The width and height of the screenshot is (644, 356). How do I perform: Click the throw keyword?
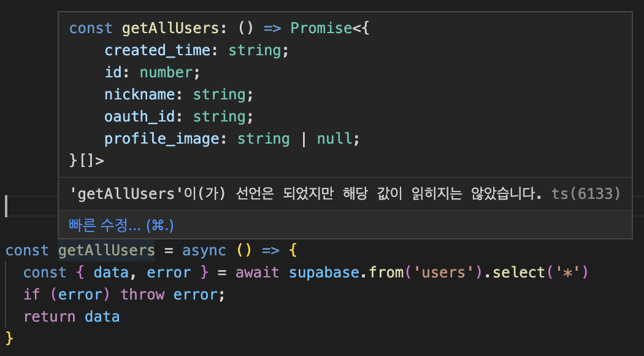[142, 295]
